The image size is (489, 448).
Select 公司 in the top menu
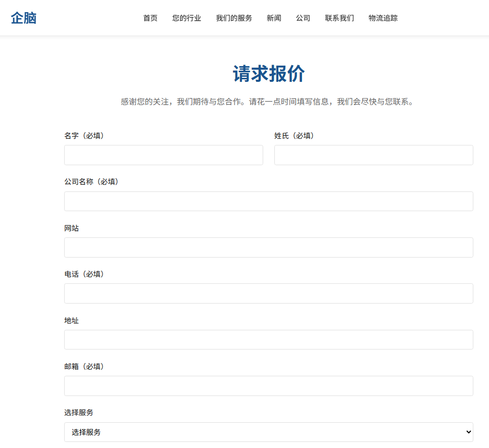click(303, 18)
